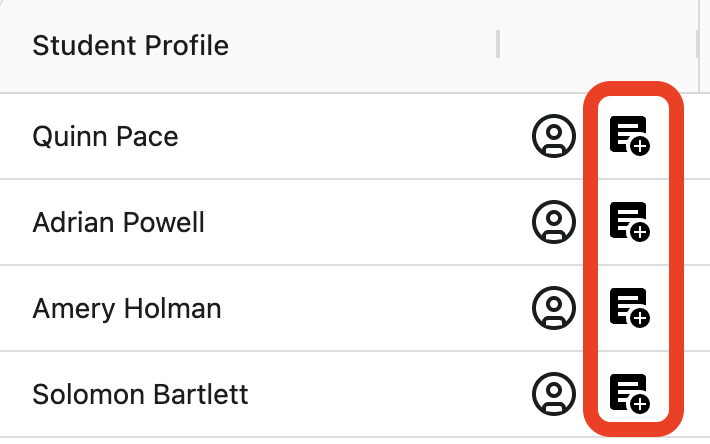
Task: Click Solomon Bartlett's profile avatar icon
Action: click(553, 393)
